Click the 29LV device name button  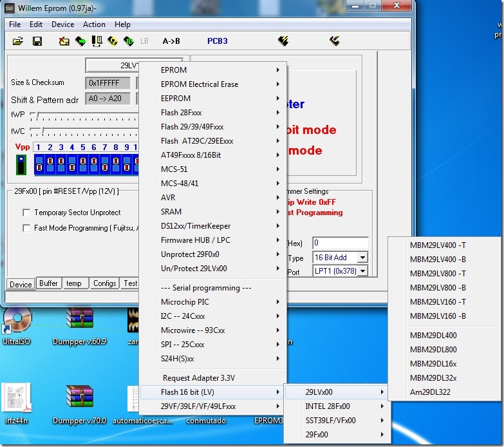click(113, 66)
